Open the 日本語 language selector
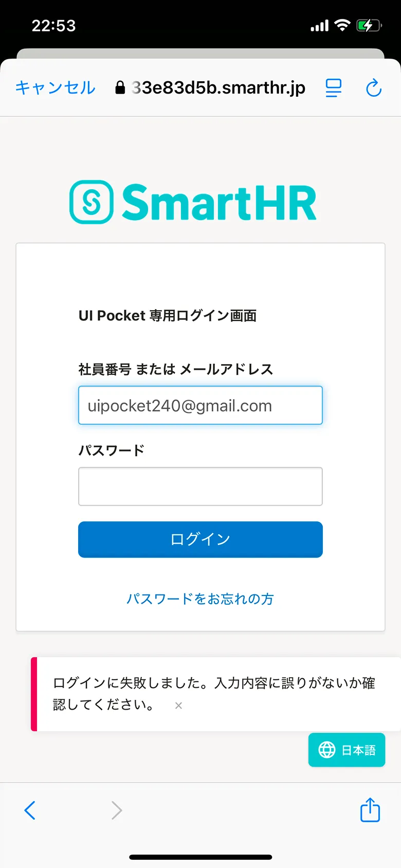This screenshot has height=868, width=401. (x=347, y=750)
